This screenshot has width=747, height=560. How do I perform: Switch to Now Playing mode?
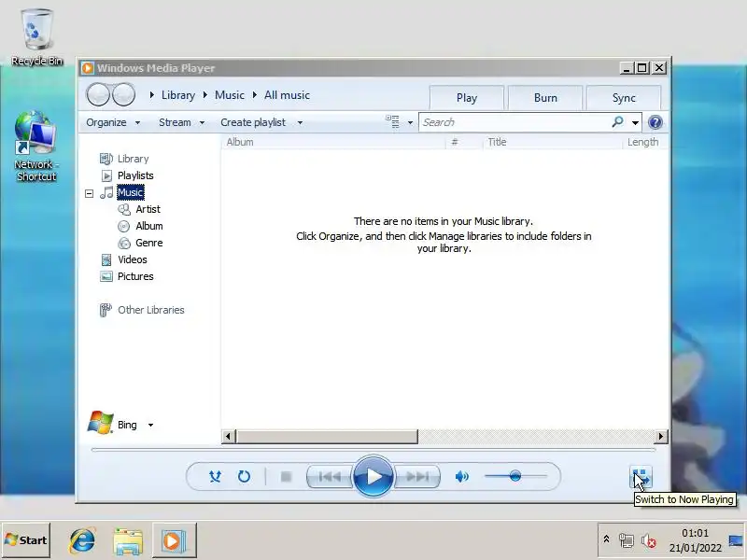tap(641, 477)
